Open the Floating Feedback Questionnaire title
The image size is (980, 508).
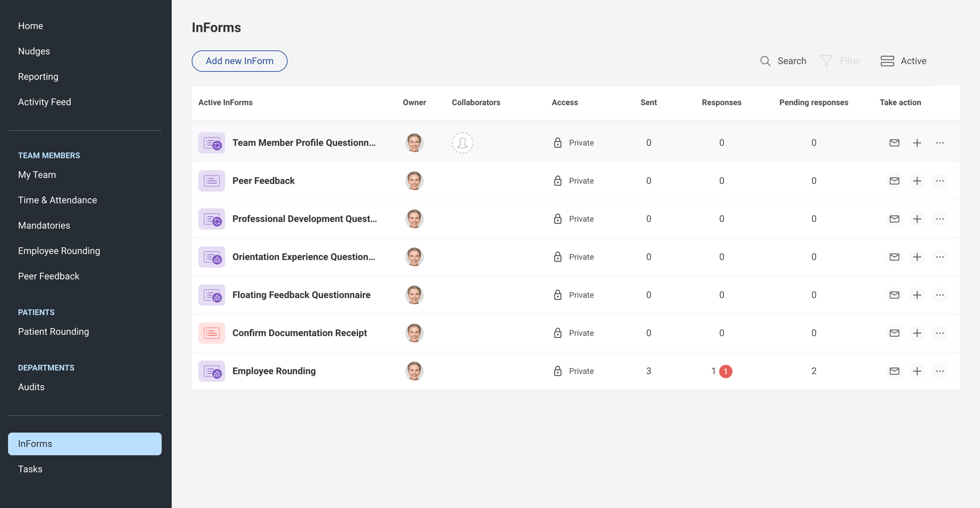coord(302,295)
